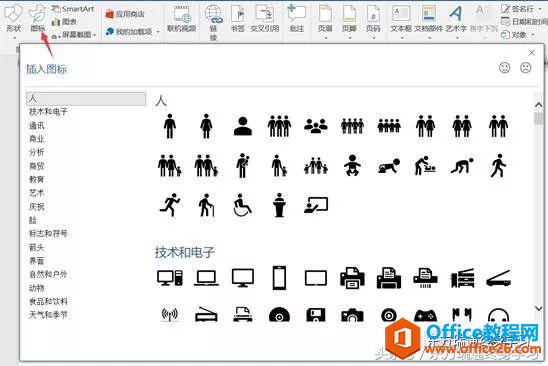Pick the flatbed scanner icon
Viewport: 548px width, 366px height.
[498, 278]
